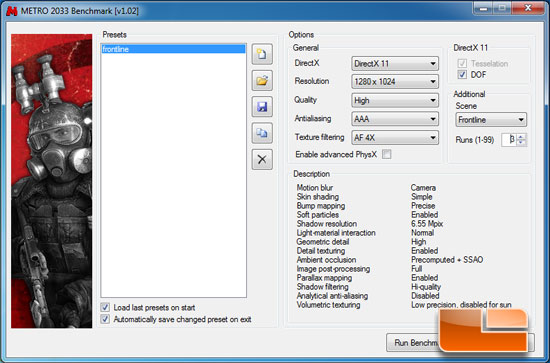Image resolution: width=550 pixels, height=363 pixels.
Task: Click the 'Image post-processing' label
Action: [333, 269]
